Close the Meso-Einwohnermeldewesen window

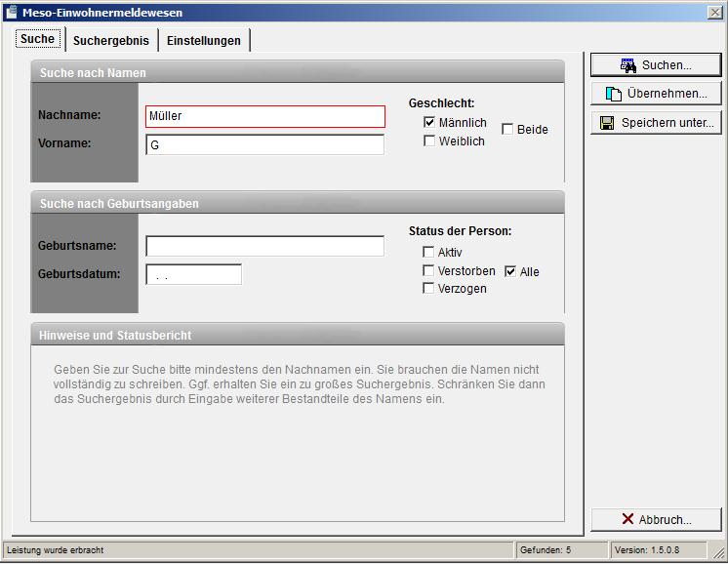[x=713, y=13]
